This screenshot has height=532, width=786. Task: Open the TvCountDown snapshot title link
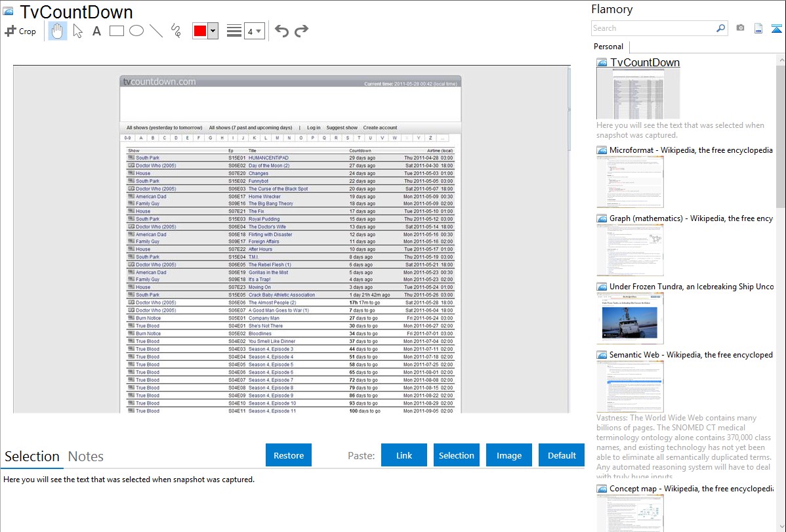pos(645,63)
